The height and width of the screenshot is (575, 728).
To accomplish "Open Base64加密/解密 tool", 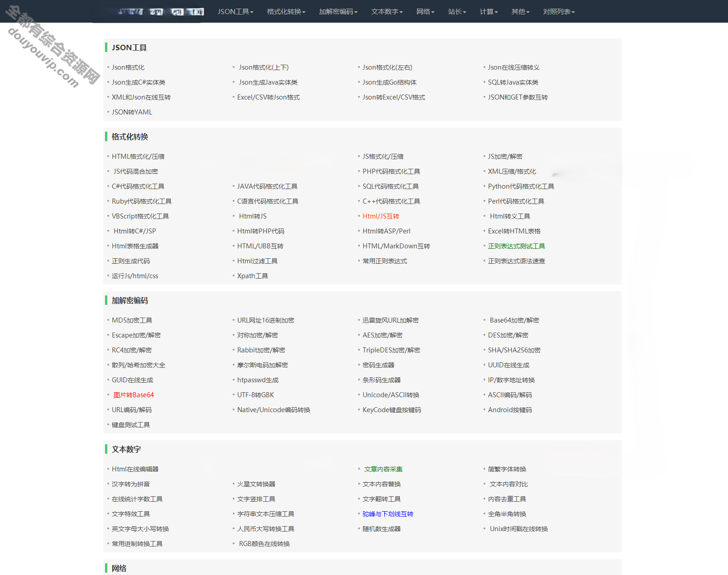I will pos(514,320).
